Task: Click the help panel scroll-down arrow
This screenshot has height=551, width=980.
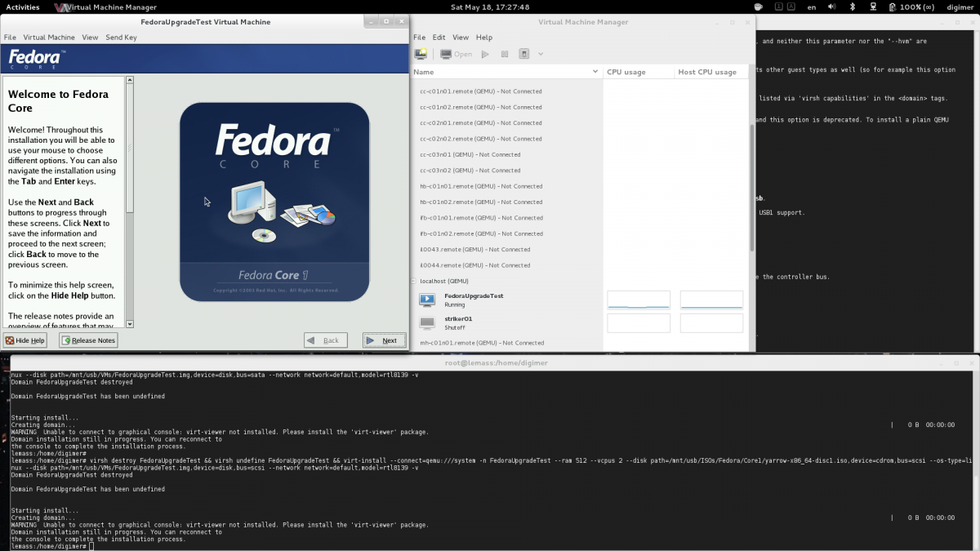Action: pyautogui.click(x=129, y=324)
